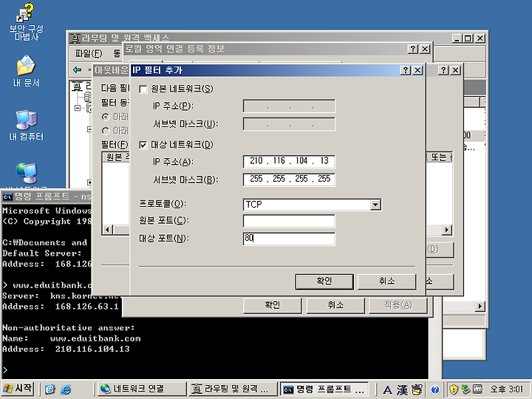Screen dimensions: 532x399
Task: Click the source port input field
Action: [289, 221]
